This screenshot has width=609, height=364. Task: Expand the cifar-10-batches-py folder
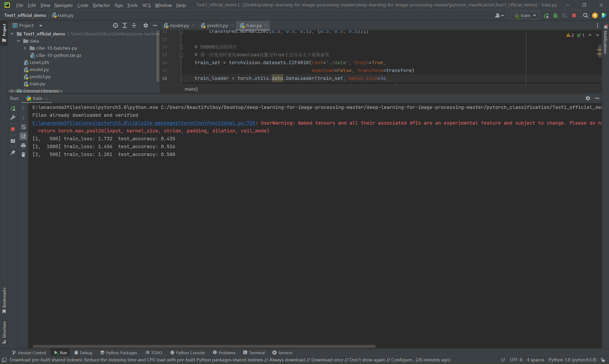[x=25, y=48]
